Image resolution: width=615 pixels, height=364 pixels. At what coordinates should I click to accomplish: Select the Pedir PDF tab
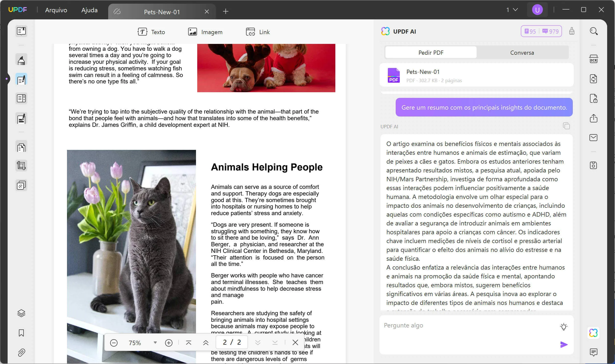(x=431, y=53)
